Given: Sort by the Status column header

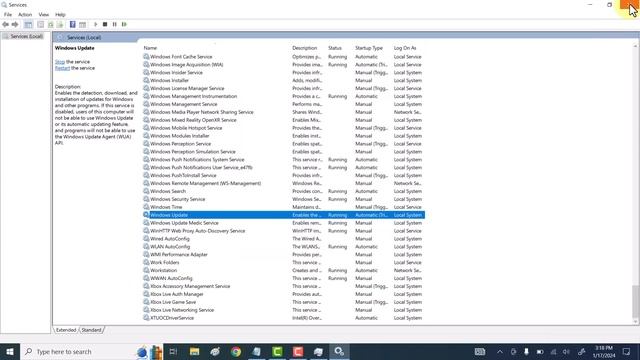Looking at the screenshot, I should [x=335, y=48].
